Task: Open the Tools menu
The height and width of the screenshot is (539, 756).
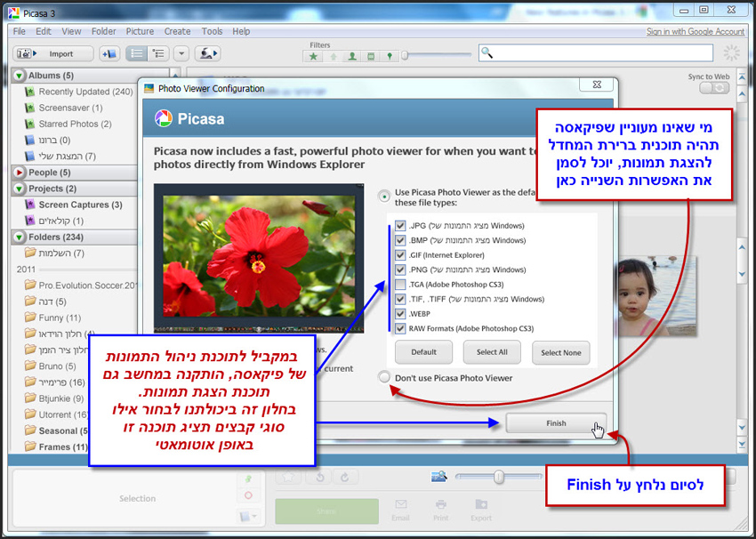Action: click(x=213, y=31)
